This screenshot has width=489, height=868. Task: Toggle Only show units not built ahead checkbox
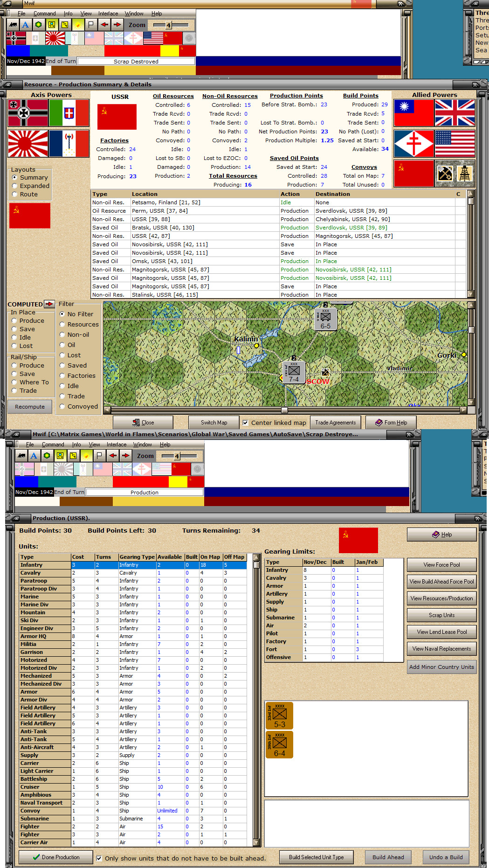click(x=99, y=858)
